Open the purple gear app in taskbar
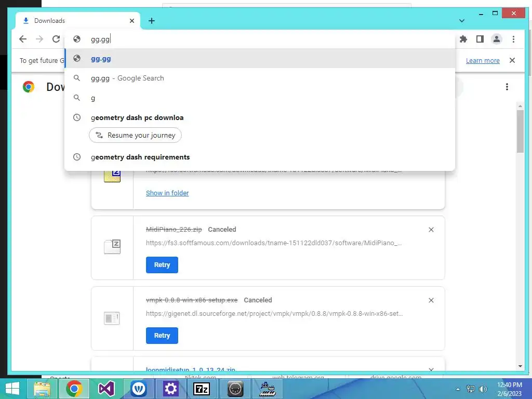Image resolution: width=532 pixels, height=399 pixels. coord(170,389)
